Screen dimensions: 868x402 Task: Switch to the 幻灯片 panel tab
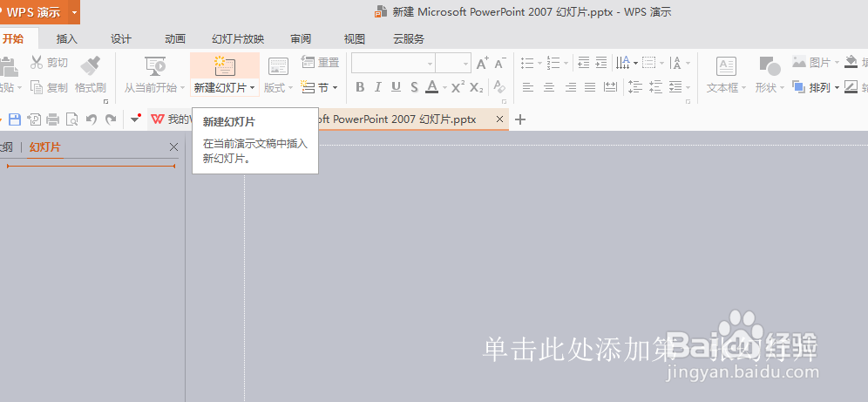45,146
